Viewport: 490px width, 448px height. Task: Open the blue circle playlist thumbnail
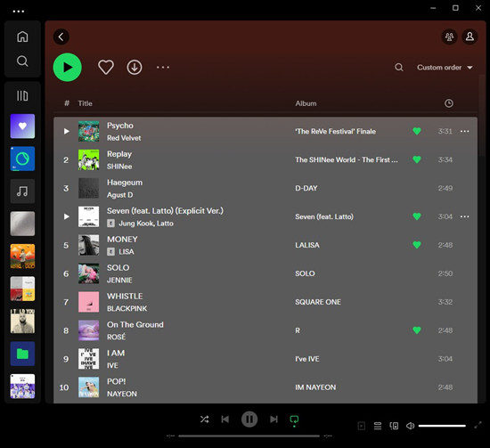(x=22, y=159)
